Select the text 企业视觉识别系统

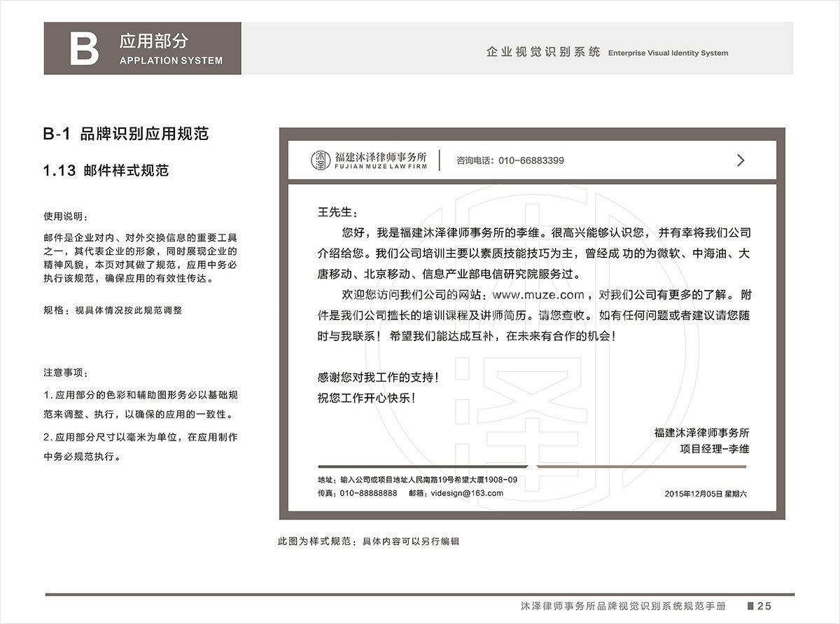click(x=543, y=52)
